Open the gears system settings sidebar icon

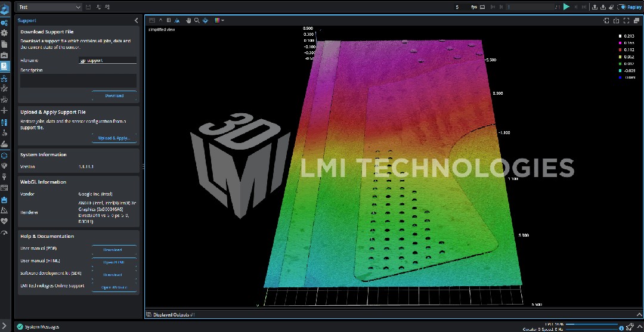(5, 23)
